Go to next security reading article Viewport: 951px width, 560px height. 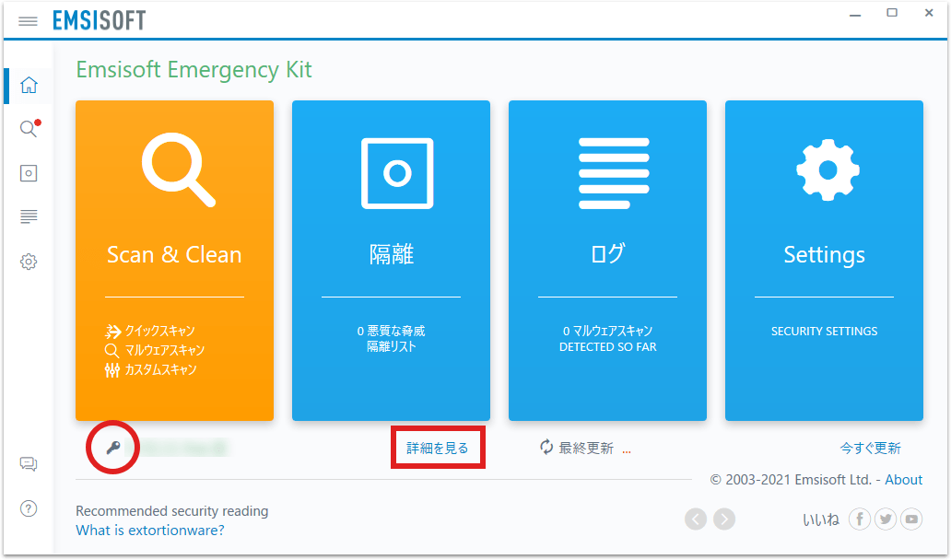tap(724, 519)
